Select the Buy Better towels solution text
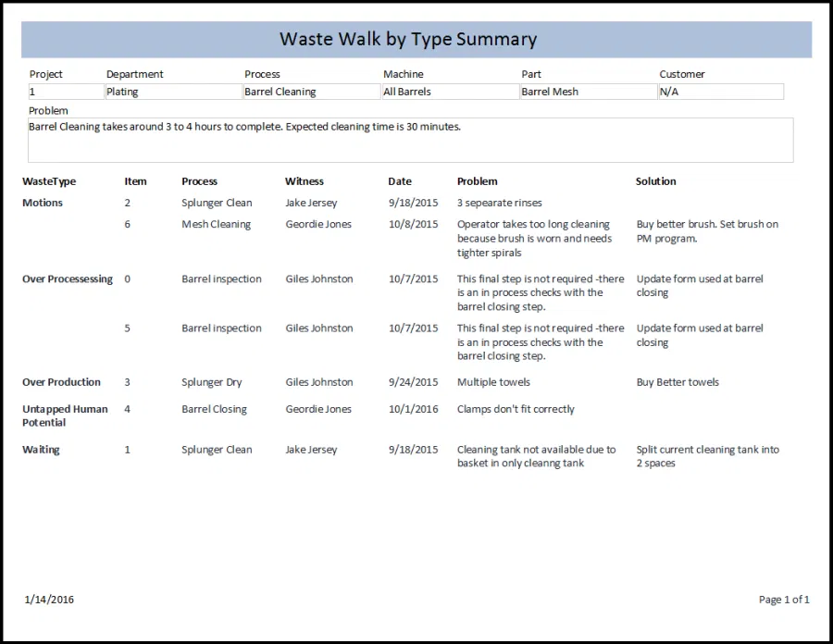The height and width of the screenshot is (644, 833). [678, 382]
